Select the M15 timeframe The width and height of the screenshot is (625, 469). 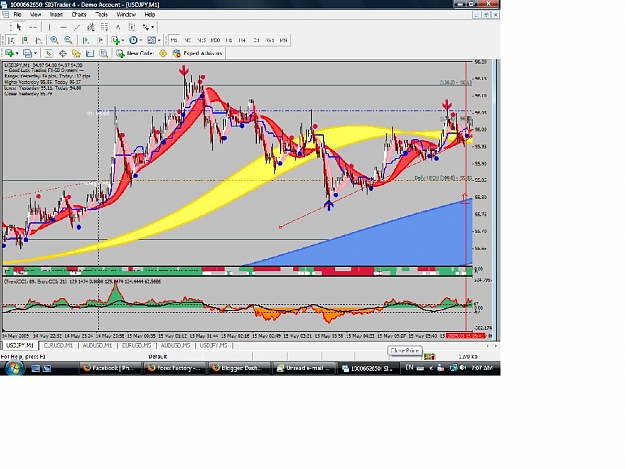(x=201, y=40)
